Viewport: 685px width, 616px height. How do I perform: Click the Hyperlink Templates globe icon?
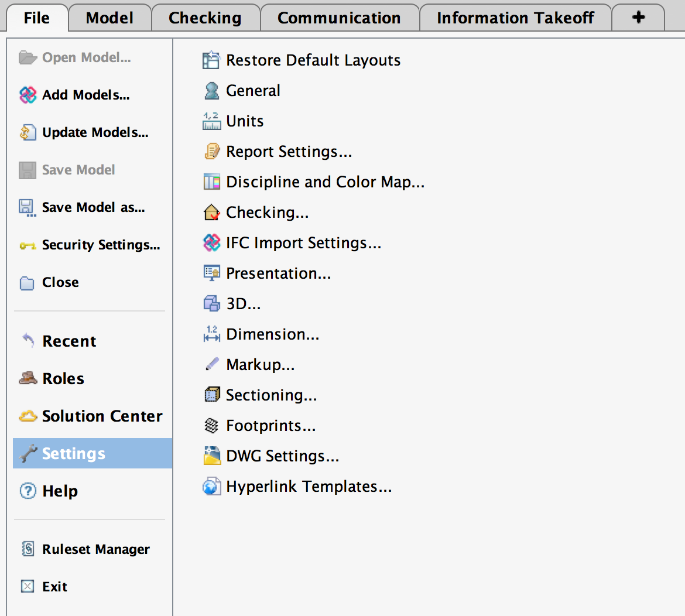click(x=211, y=486)
